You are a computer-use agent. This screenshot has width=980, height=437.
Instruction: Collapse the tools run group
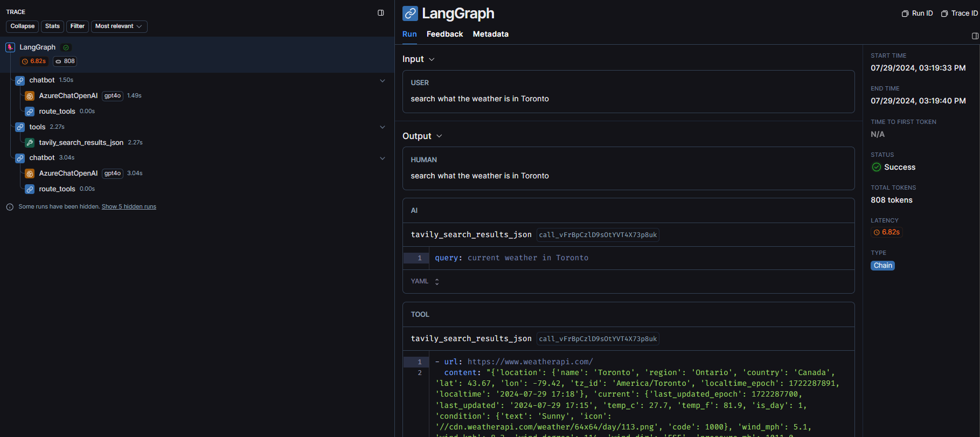[x=383, y=127]
